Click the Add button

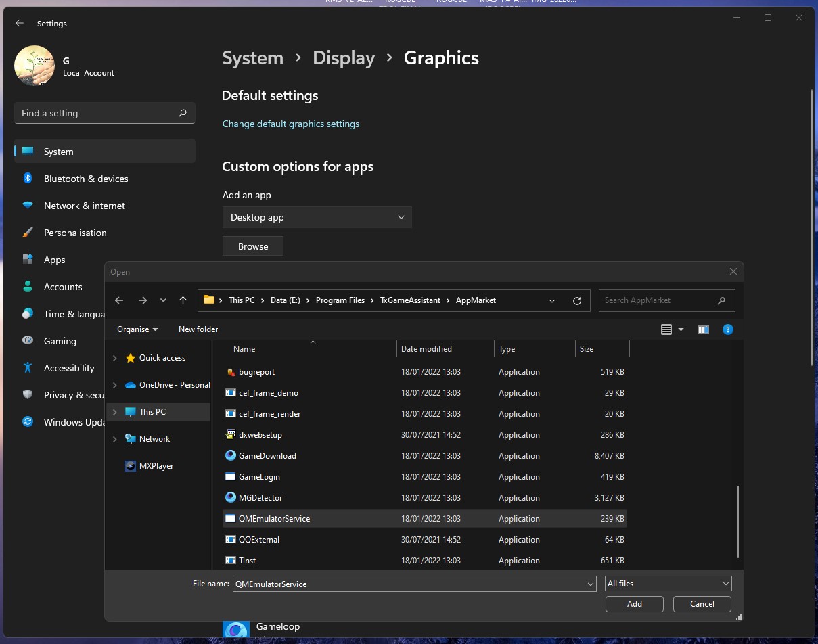click(635, 604)
